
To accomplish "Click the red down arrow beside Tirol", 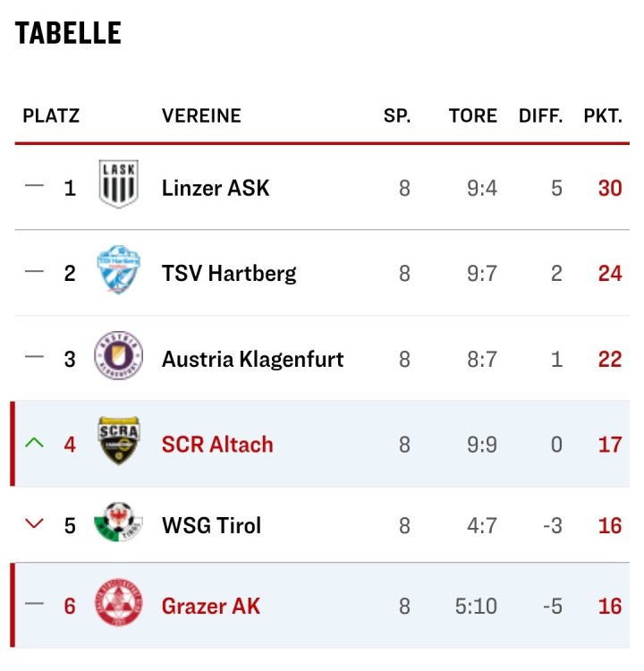I will coord(34,524).
